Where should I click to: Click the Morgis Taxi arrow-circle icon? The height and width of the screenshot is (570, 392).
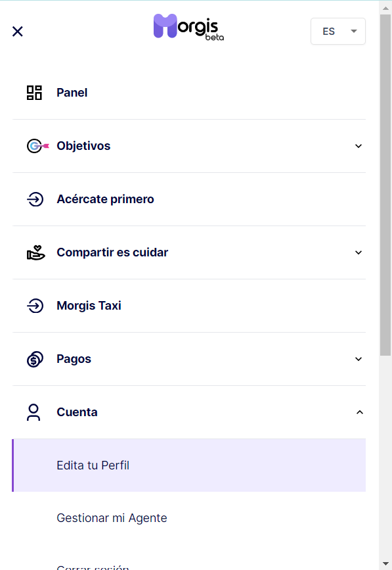pyautogui.click(x=35, y=306)
